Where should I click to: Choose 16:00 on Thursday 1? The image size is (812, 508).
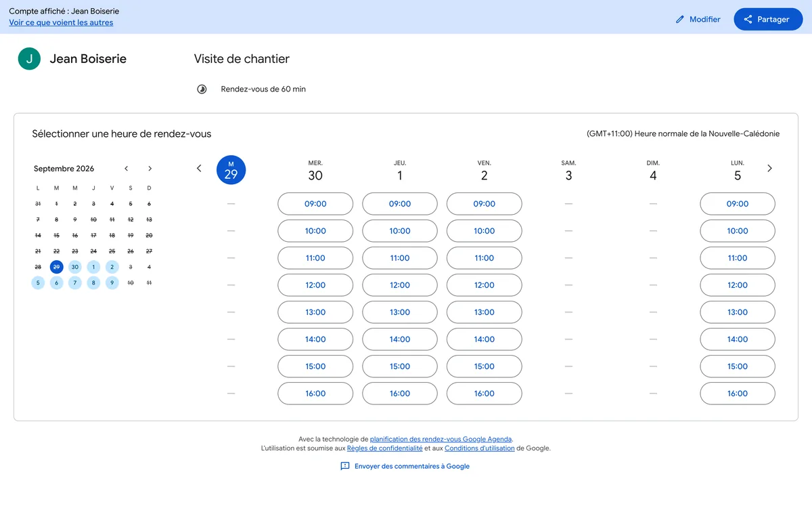click(400, 394)
